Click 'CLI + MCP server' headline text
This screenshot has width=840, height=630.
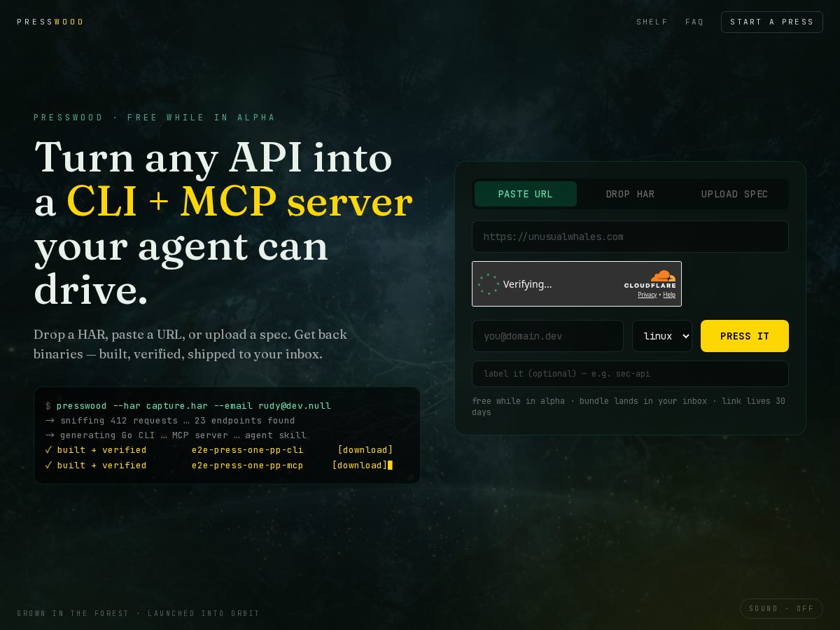(239, 202)
